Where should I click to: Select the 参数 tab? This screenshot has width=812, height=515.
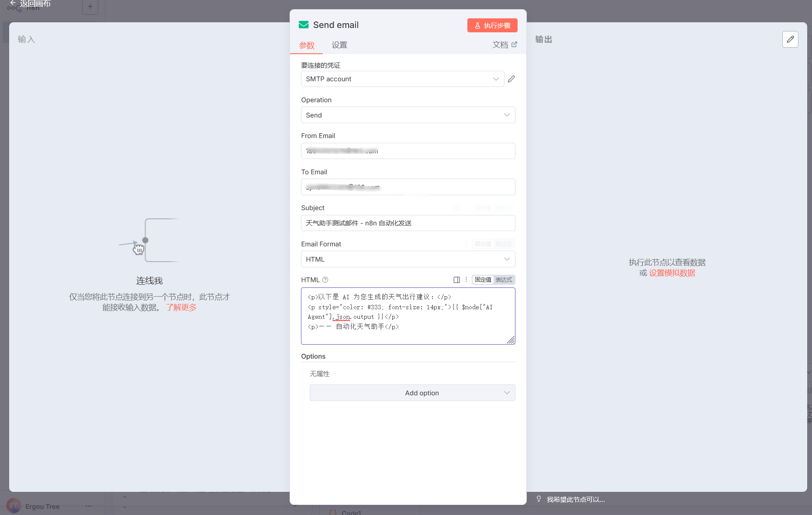point(307,45)
